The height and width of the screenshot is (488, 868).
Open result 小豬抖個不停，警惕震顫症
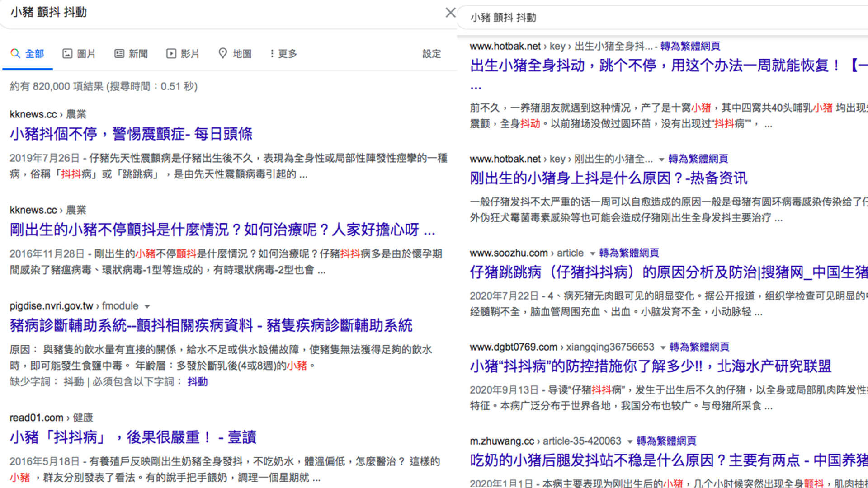point(131,134)
